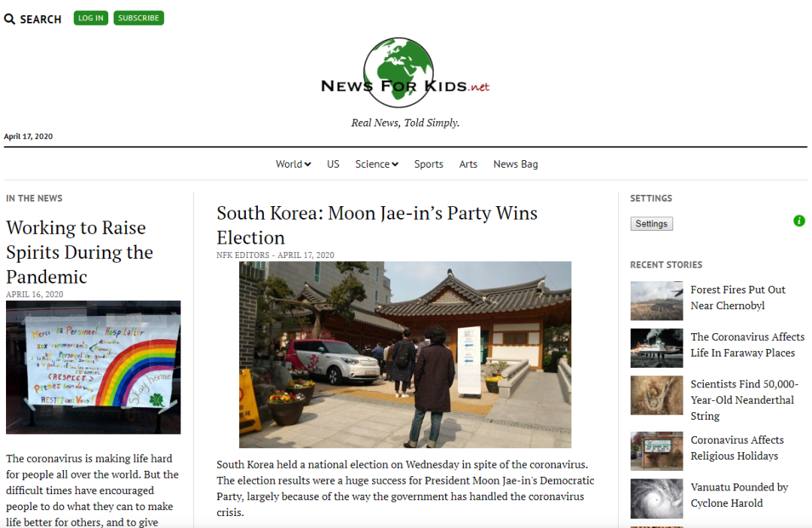Open the South Korea election headline

click(377, 226)
